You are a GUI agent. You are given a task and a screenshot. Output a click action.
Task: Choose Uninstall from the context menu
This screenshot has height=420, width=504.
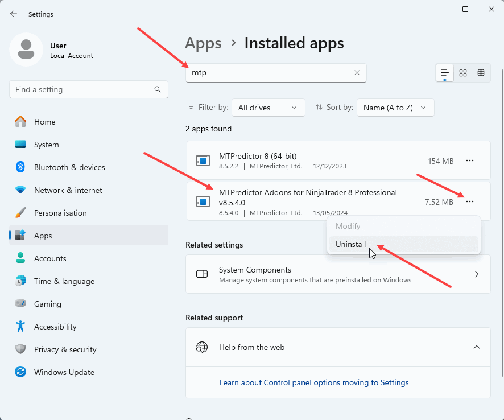tap(351, 244)
